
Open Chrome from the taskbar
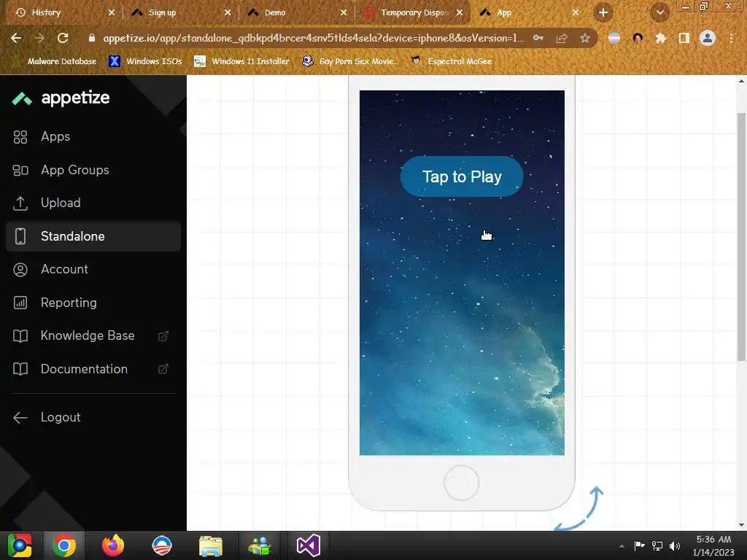(x=64, y=545)
